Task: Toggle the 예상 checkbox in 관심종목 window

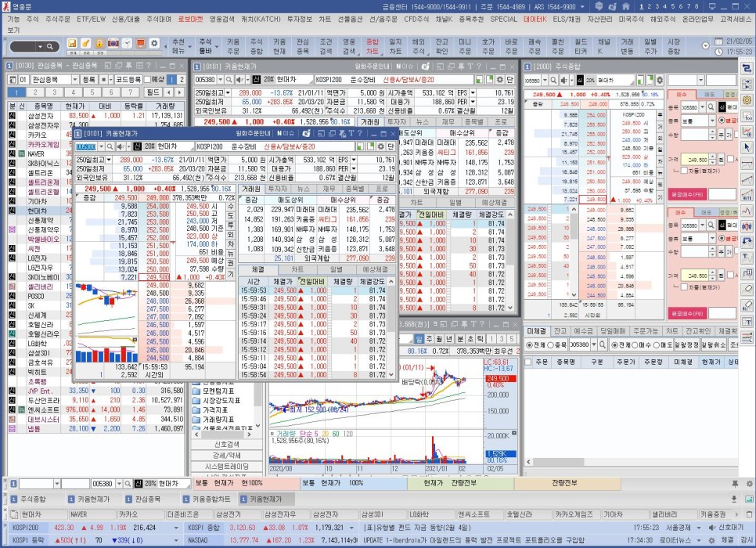Action: tap(147, 80)
